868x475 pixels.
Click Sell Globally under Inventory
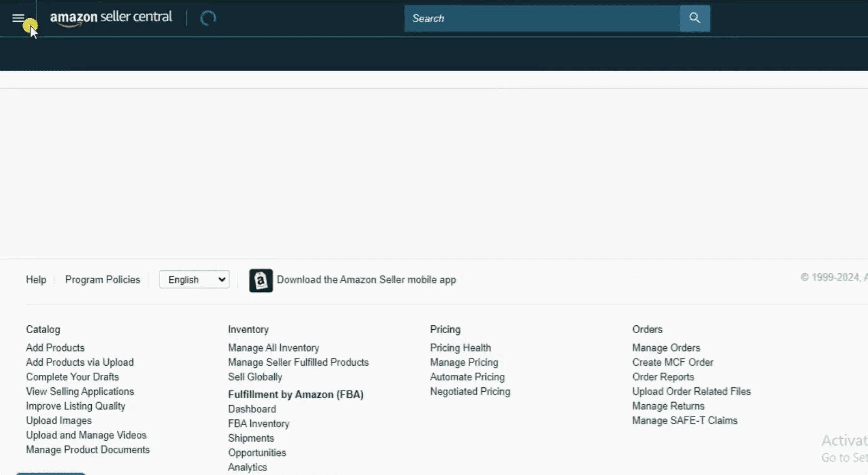tap(255, 377)
